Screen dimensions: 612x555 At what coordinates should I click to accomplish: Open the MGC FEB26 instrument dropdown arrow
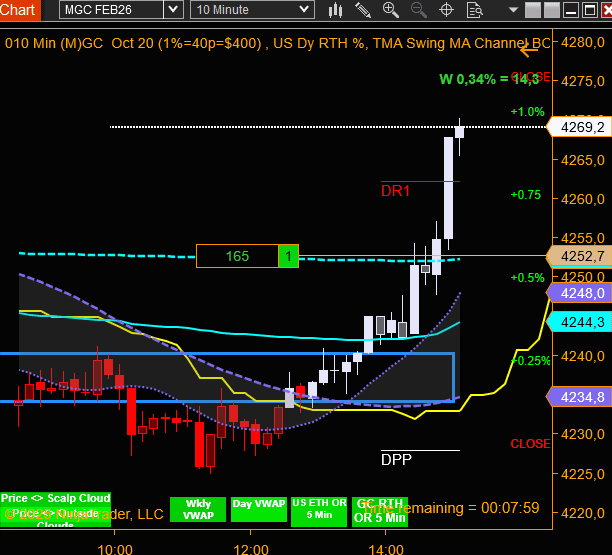pos(173,9)
